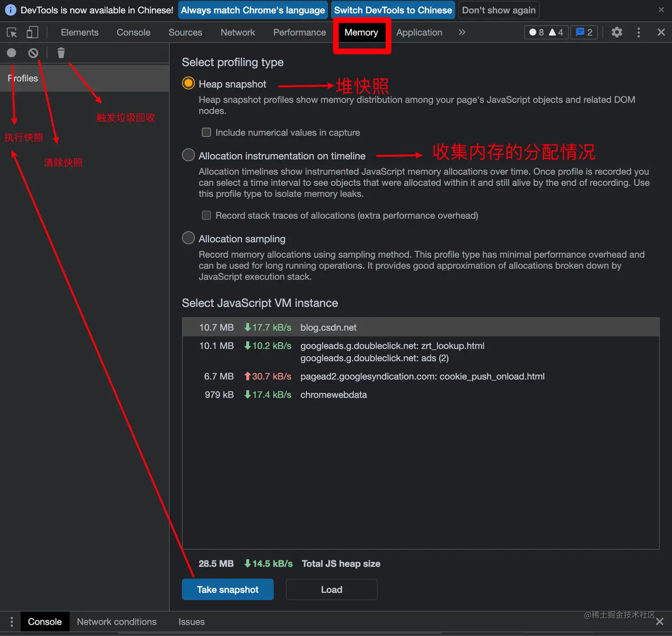Switch to the Application tab
This screenshot has height=636, width=672.
(419, 32)
